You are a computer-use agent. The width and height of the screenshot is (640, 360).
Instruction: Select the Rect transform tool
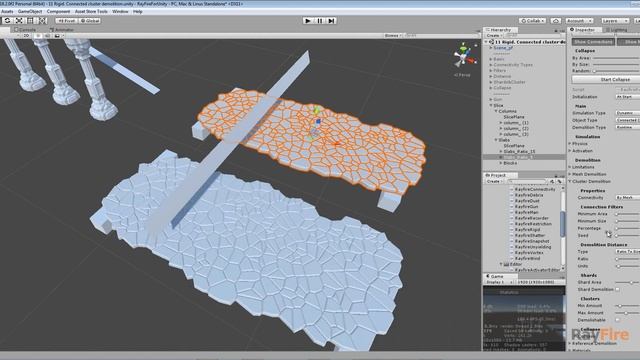31,20
